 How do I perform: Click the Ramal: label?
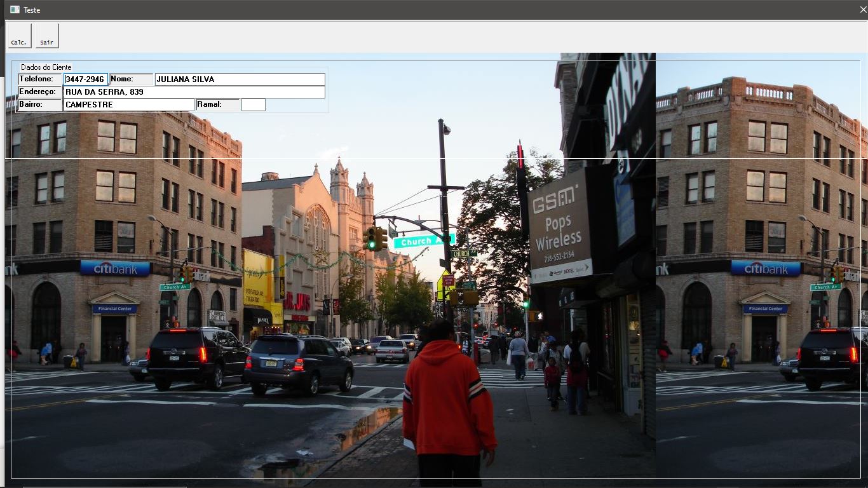click(x=217, y=105)
